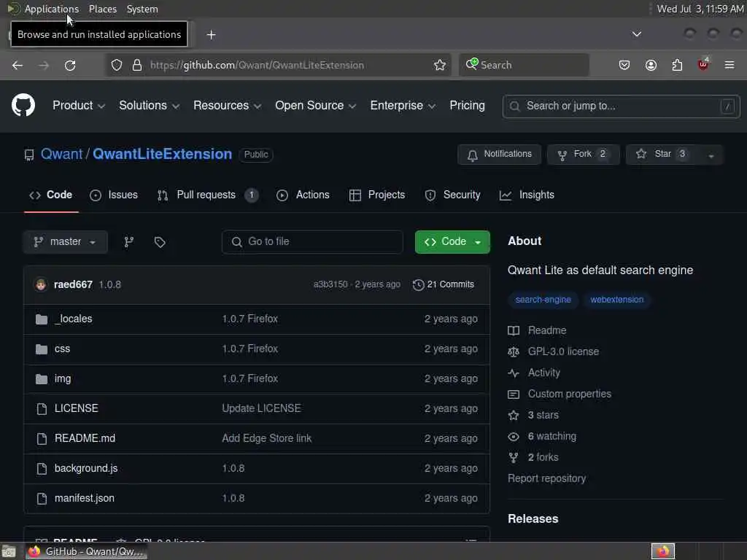The image size is (747, 560).
Task: Click the LICENSE file icon
Action: [x=42, y=408]
